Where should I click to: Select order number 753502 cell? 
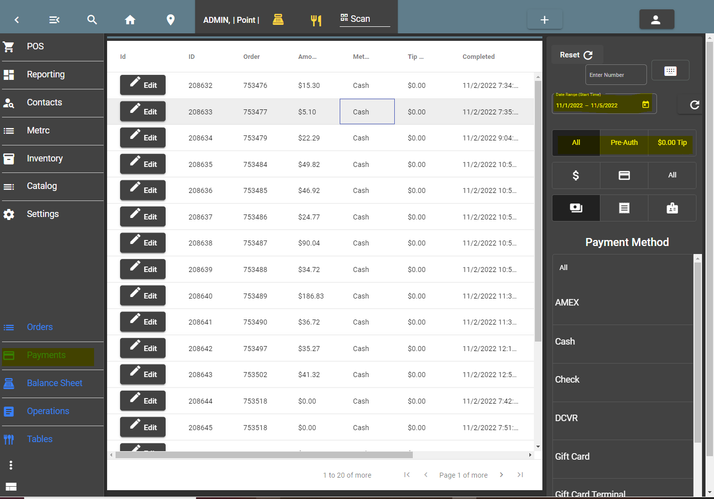(255, 375)
